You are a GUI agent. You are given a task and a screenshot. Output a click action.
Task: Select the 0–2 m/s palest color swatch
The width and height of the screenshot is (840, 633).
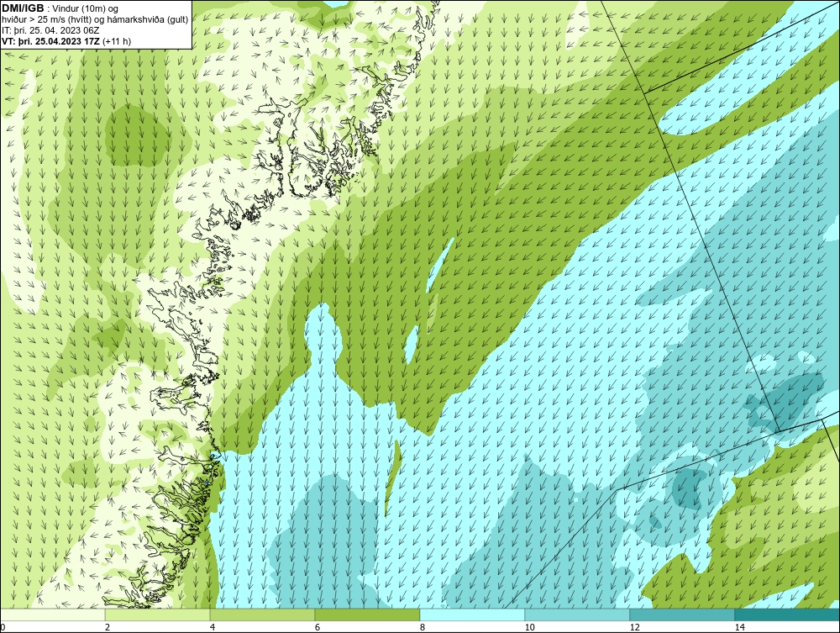tap(52, 615)
